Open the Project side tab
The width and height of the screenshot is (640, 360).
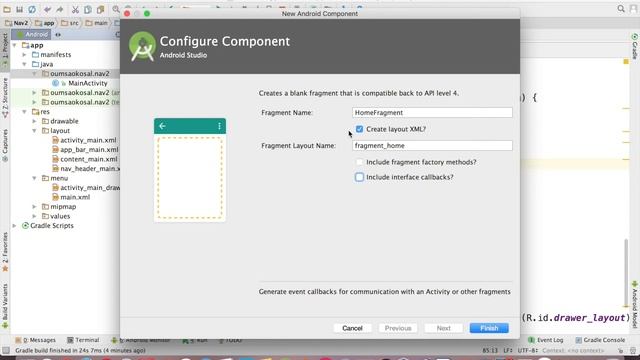click(5, 51)
